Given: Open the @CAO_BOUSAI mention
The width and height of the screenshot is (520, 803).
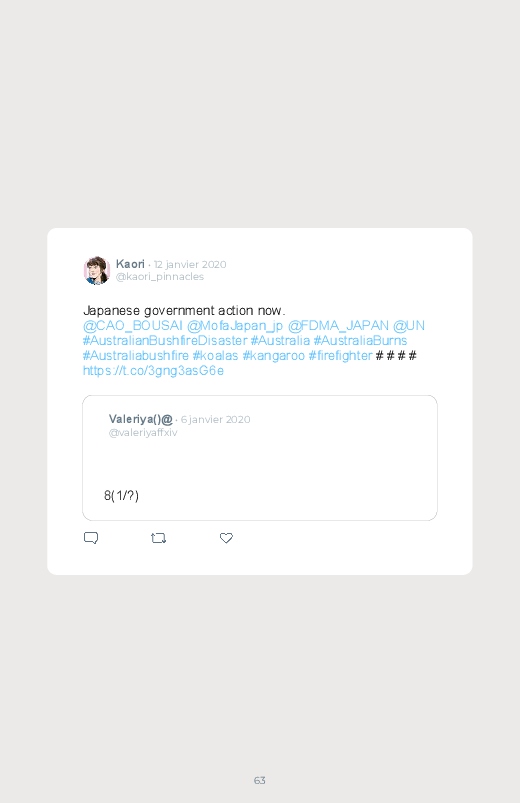Looking at the screenshot, I should [x=133, y=326].
